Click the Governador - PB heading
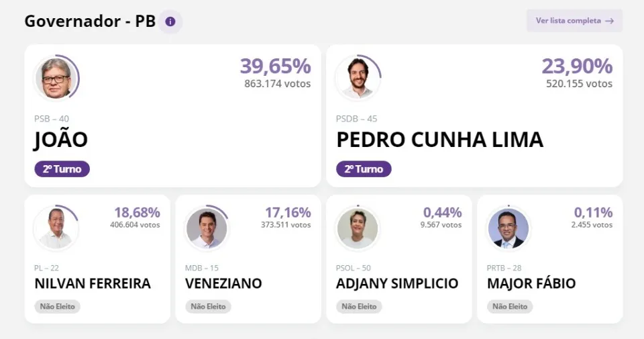This screenshot has height=339, width=644. tap(90, 21)
